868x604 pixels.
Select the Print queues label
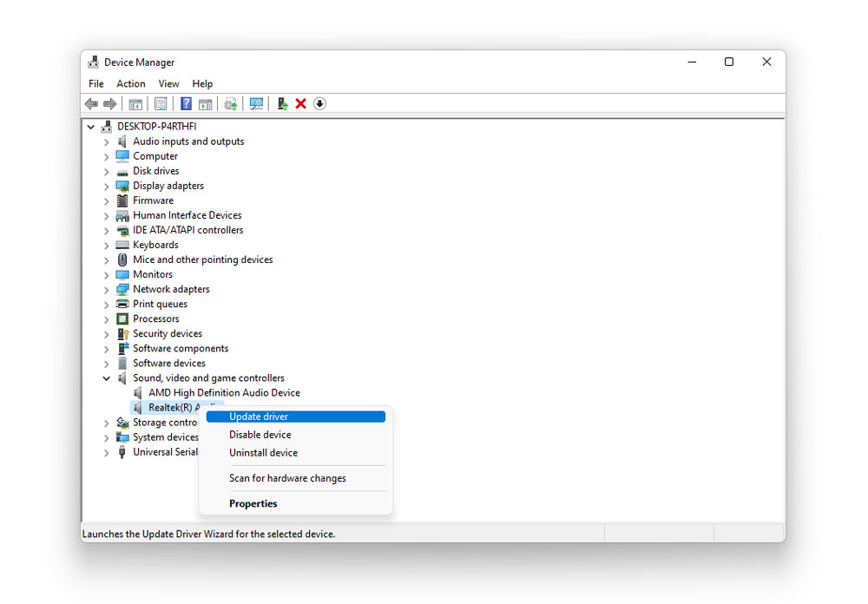click(x=160, y=304)
